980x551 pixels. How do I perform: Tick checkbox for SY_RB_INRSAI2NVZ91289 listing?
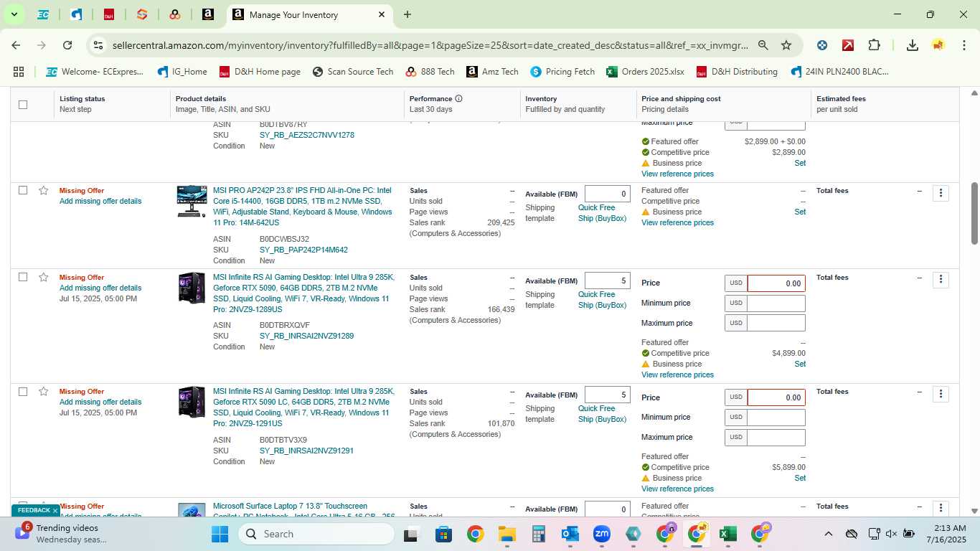[x=23, y=277]
